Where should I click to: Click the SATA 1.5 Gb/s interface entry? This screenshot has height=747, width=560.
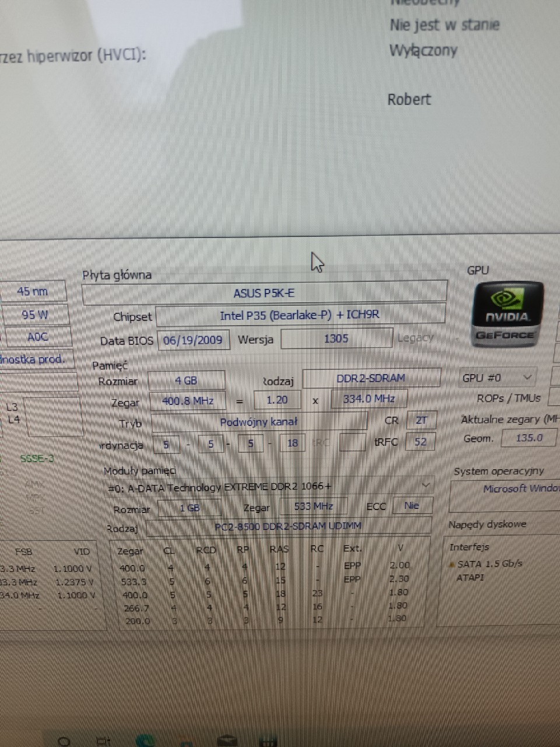(x=489, y=564)
